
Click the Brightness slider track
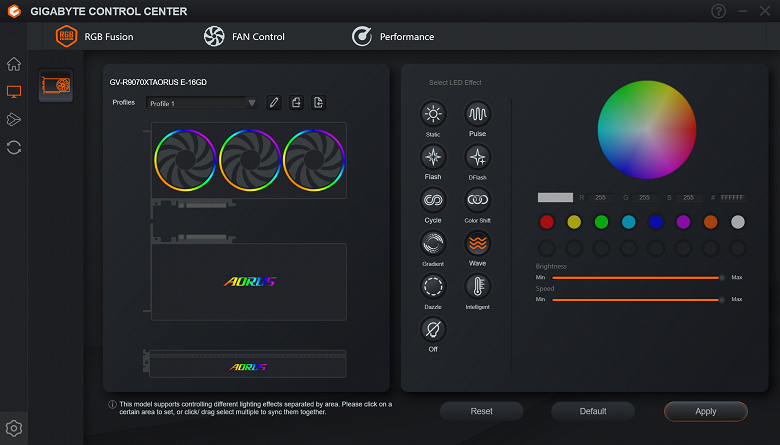(638, 277)
